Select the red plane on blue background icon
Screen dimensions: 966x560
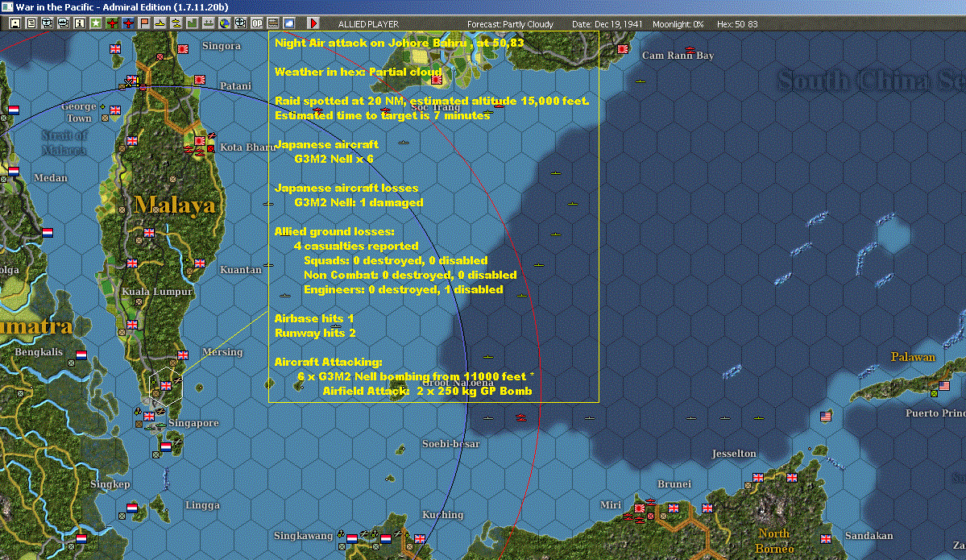(x=127, y=23)
